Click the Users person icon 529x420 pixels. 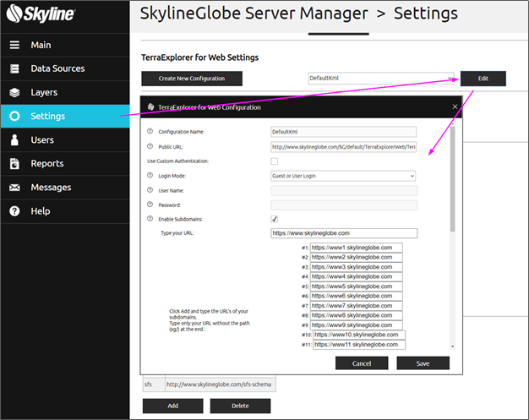click(x=14, y=139)
